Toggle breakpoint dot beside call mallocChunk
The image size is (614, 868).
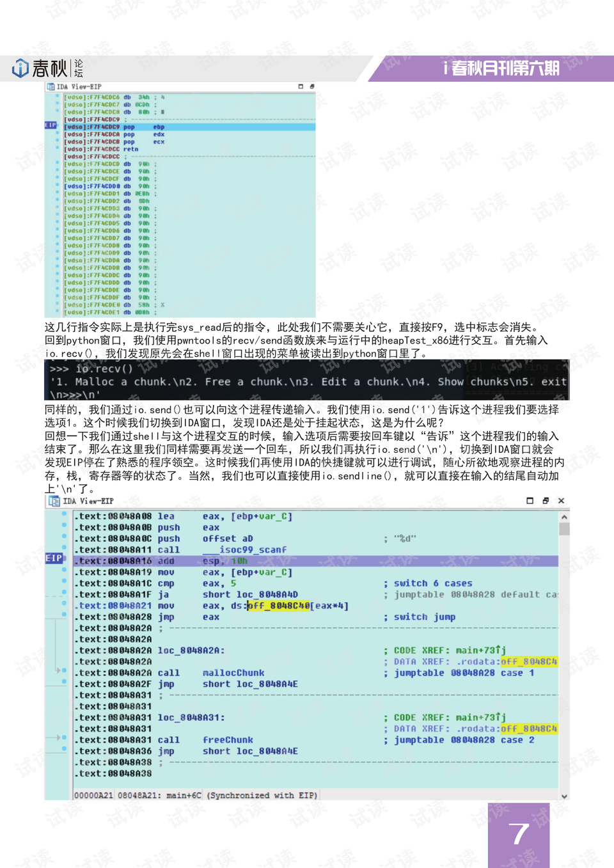point(64,670)
